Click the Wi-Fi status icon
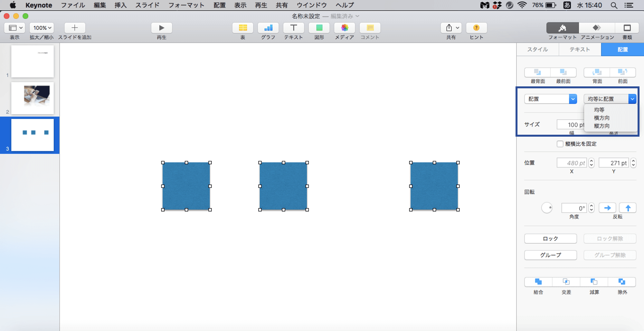Image resolution: width=644 pixels, height=331 pixels. click(522, 5)
